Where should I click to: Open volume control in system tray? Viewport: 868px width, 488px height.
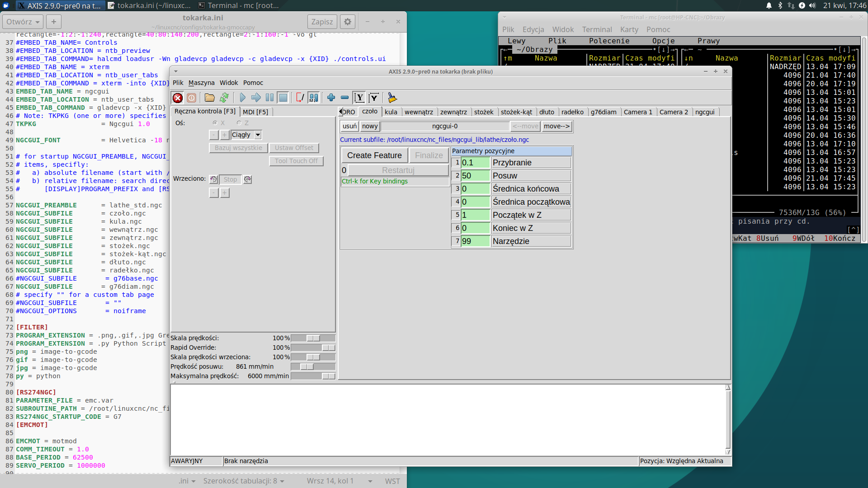(x=812, y=5)
